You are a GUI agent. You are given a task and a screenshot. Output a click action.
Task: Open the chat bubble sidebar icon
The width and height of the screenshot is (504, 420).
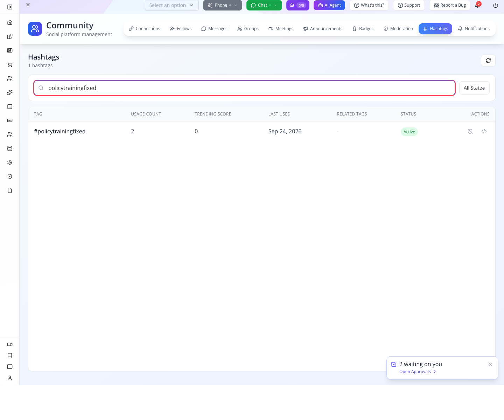coord(10,367)
